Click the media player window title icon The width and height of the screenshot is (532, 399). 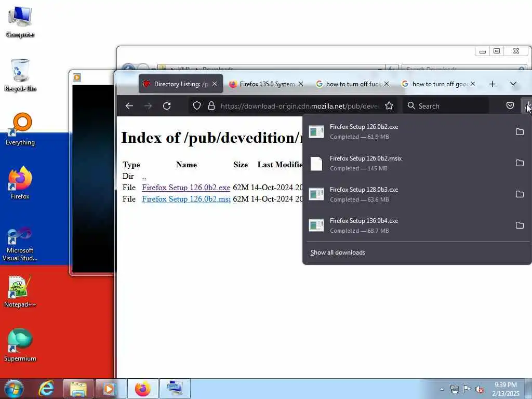(x=77, y=78)
